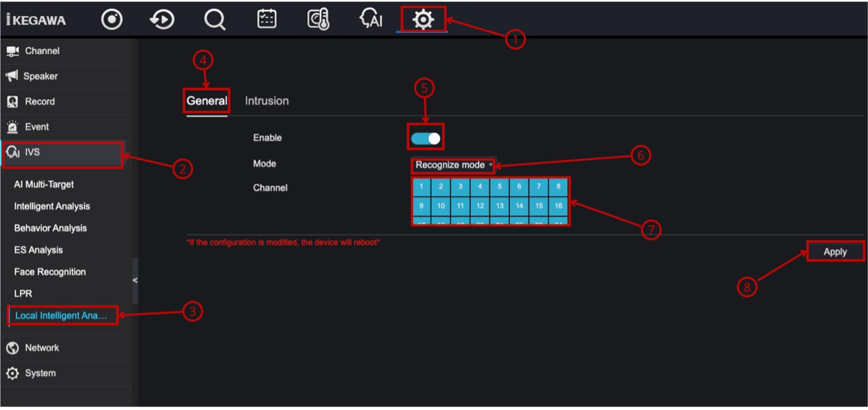
Task: Click the IVS AI icon in sidebar
Action: click(x=13, y=153)
